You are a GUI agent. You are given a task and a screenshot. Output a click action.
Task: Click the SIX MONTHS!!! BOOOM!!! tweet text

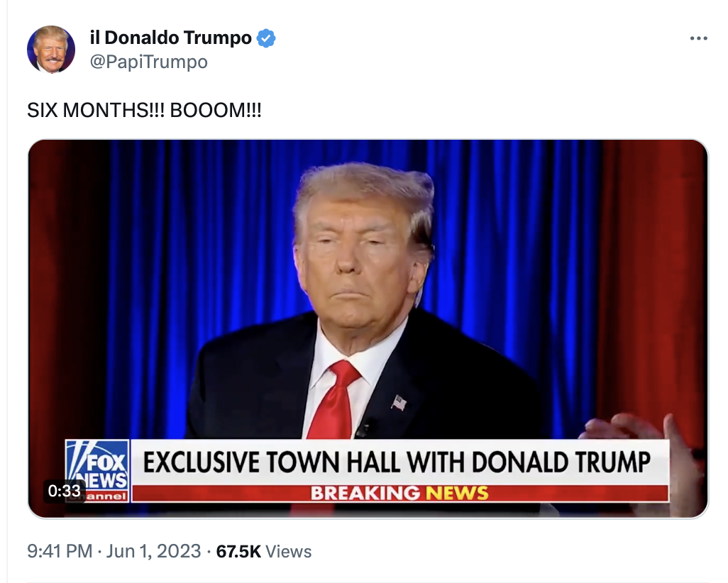(x=144, y=111)
